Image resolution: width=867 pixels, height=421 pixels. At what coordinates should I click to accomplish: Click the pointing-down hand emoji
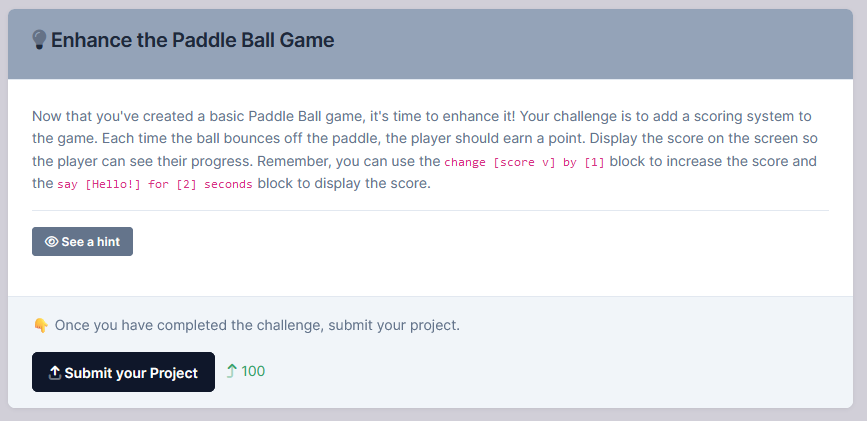point(40,325)
